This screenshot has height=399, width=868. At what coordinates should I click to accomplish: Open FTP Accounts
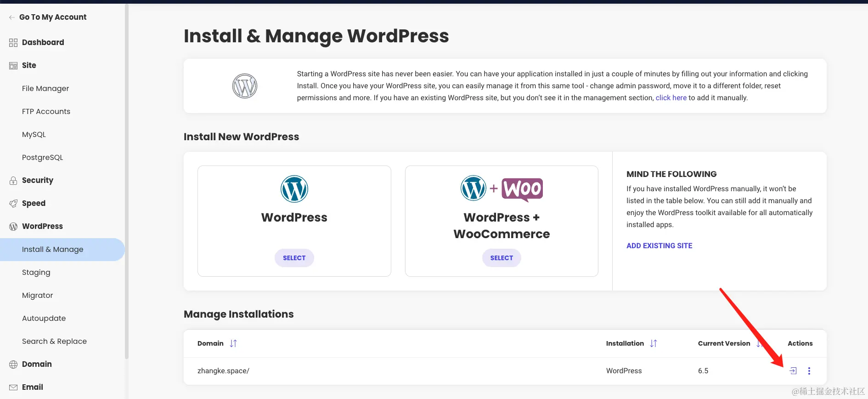[x=46, y=112]
